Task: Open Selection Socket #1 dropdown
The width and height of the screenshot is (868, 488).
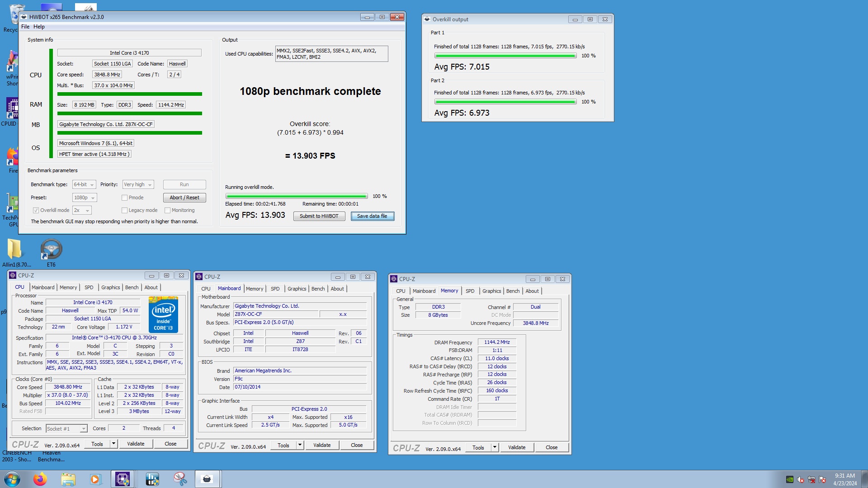Action: tap(66, 428)
